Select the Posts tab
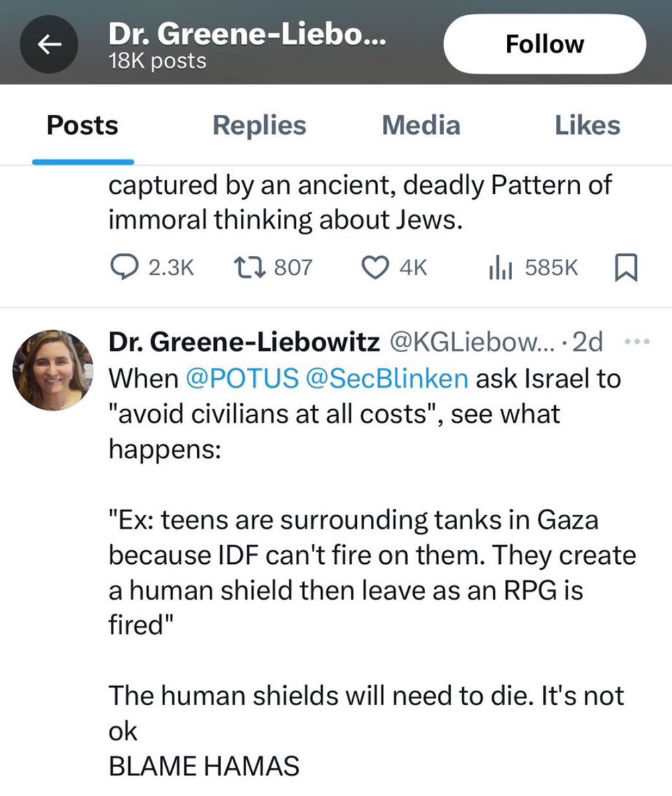The image size is (672, 796). (82, 125)
